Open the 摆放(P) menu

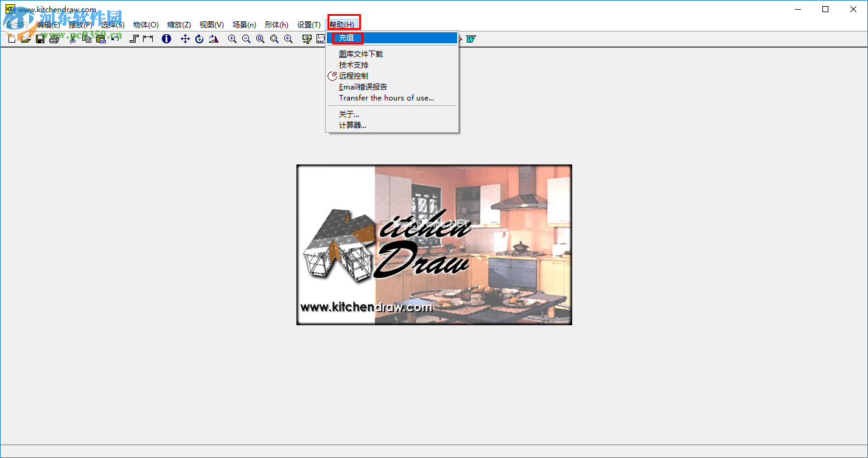pyautogui.click(x=80, y=25)
